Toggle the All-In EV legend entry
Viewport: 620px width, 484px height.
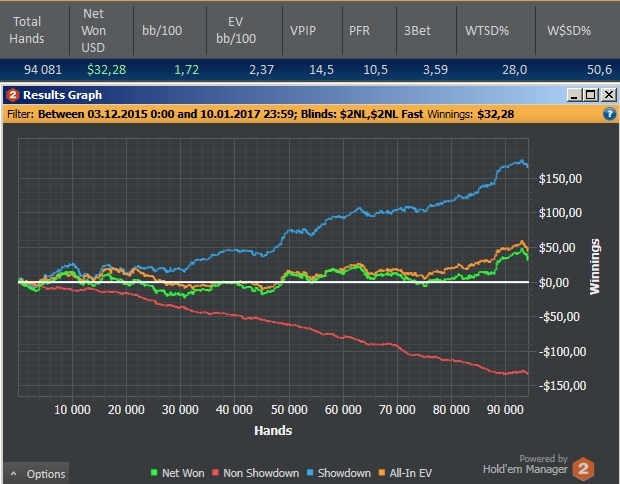(x=405, y=473)
